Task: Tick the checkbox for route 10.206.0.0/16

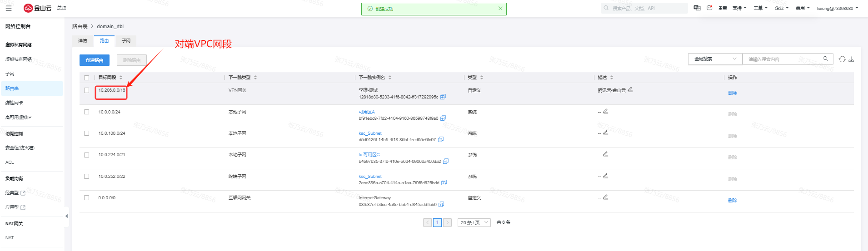Action: pos(87,90)
